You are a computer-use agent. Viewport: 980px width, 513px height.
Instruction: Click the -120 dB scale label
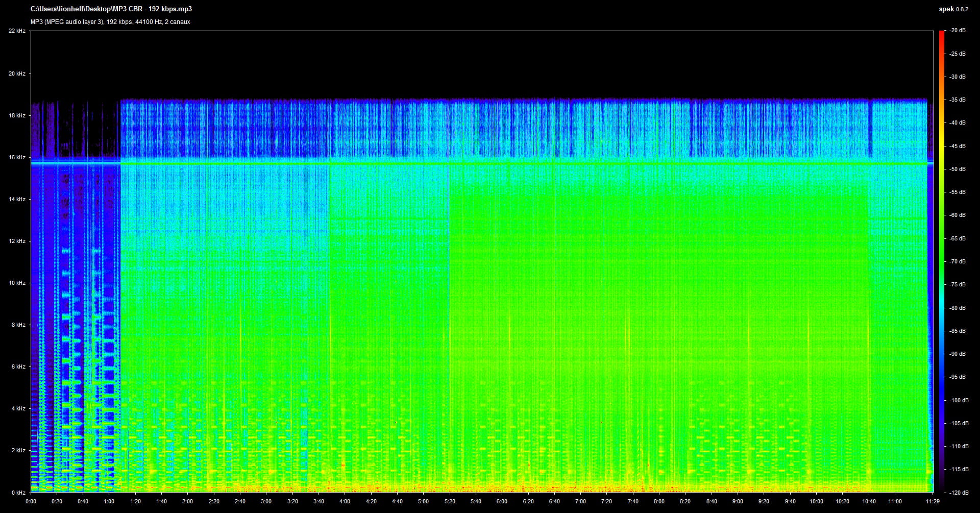(x=958, y=493)
